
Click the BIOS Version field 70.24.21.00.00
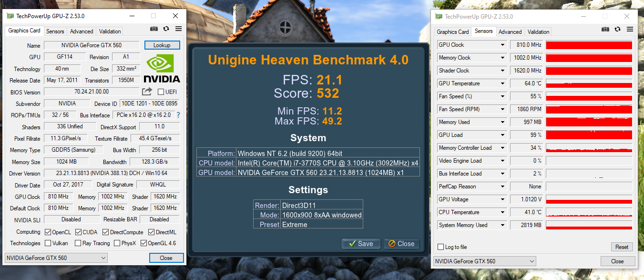(x=92, y=92)
